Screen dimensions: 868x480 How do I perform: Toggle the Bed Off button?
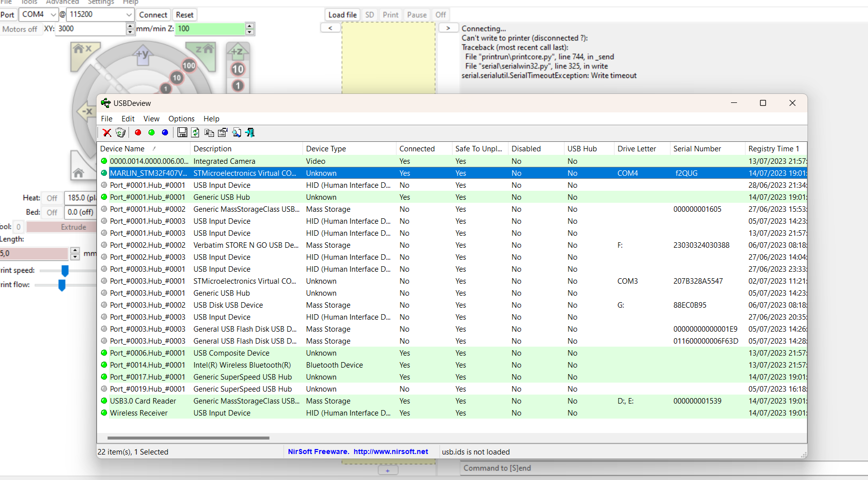52,212
